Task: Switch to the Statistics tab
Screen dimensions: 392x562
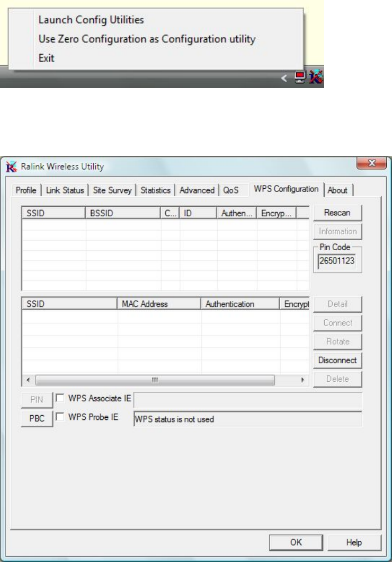Action: [x=155, y=190]
